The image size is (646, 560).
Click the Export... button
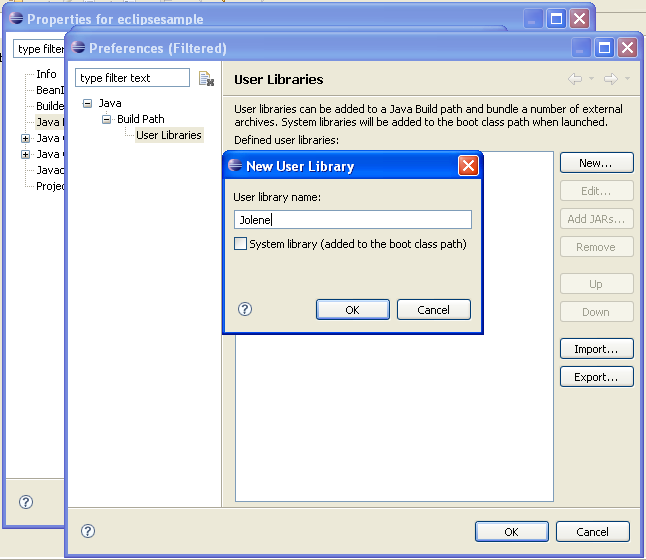(596, 377)
